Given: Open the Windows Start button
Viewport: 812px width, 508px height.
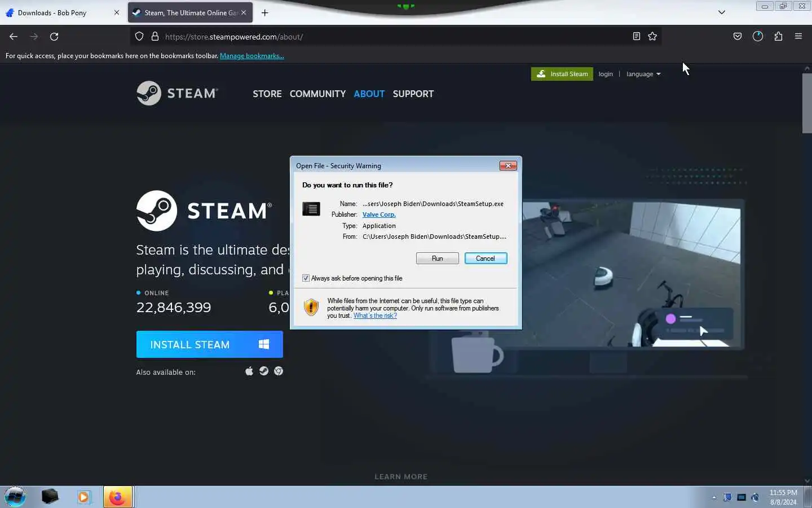Looking at the screenshot, I should (x=15, y=497).
